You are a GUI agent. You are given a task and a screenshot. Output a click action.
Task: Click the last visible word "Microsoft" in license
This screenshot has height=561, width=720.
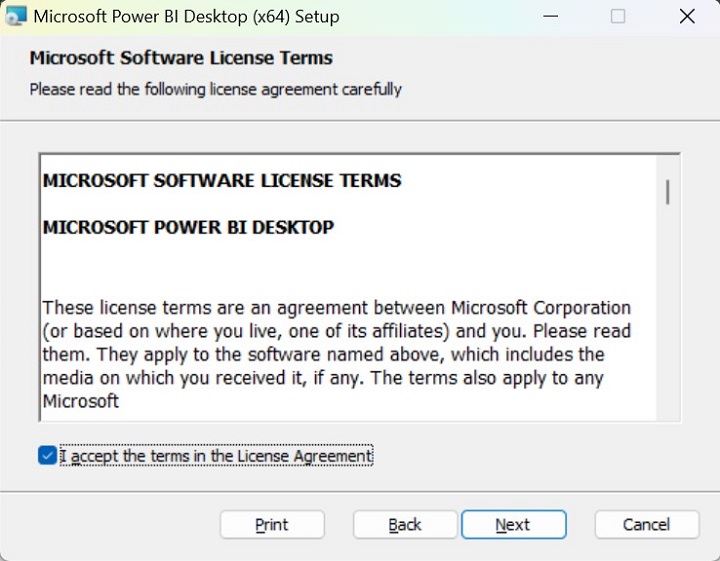point(81,402)
